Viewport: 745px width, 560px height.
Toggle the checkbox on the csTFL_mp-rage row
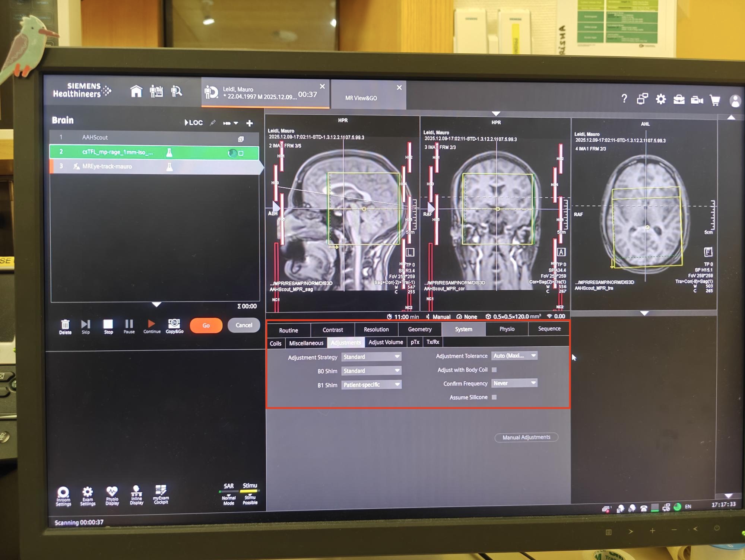241,153
